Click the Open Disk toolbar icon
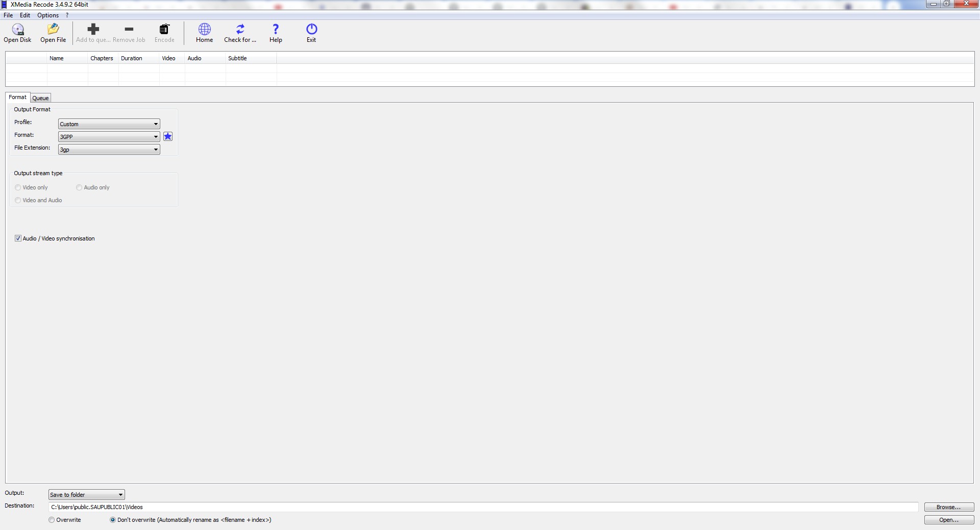 point(18,29)
